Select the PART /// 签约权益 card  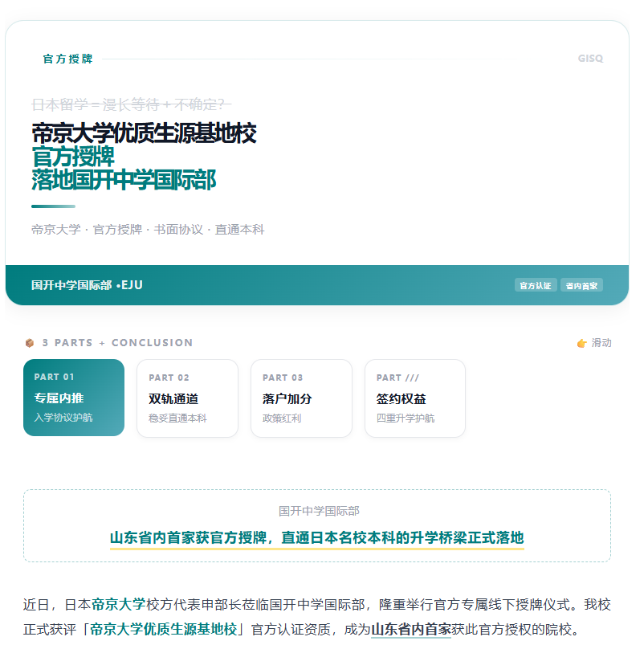[415, 398]
